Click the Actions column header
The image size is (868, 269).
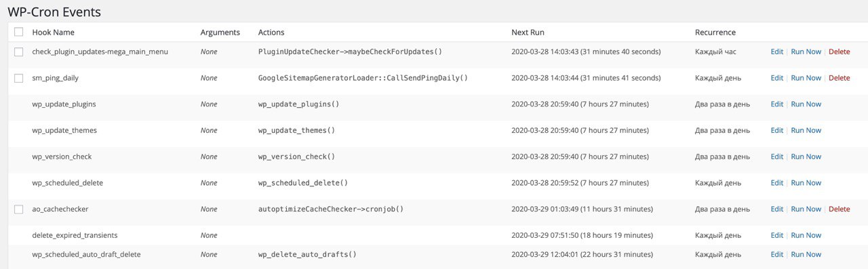coord(271,33)
